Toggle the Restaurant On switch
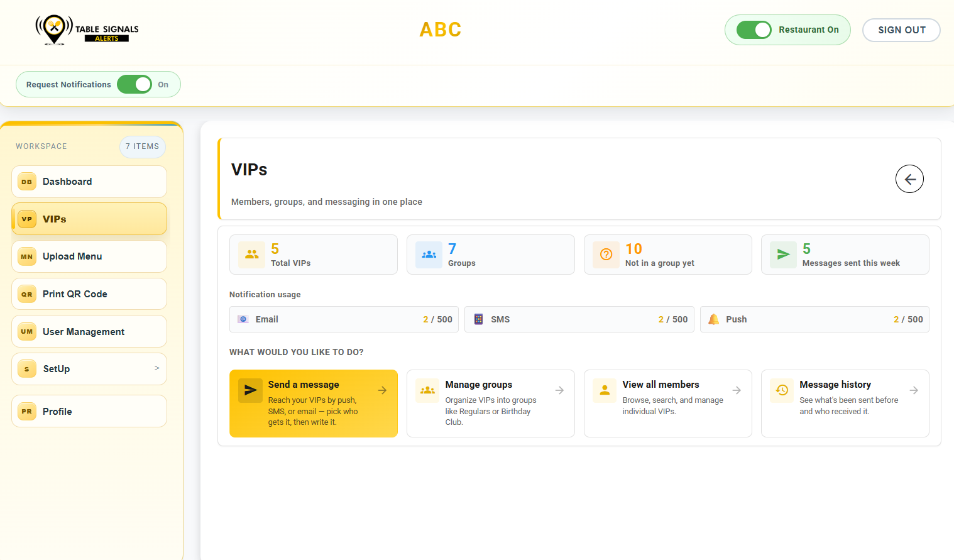 (x=754, y=30)
